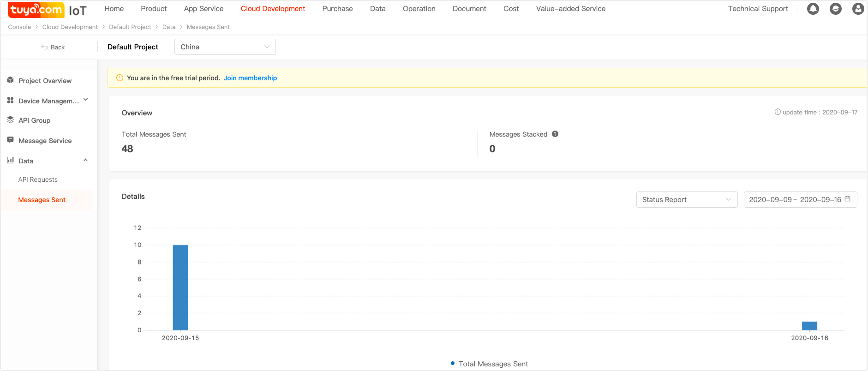
Task: Open the Operation menu
Action: (x=419, y=9)
